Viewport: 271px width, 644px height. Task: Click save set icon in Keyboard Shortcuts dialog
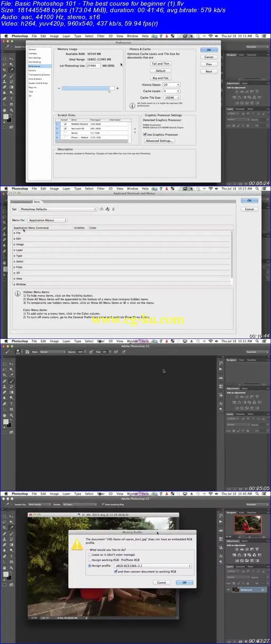point(102,209)
